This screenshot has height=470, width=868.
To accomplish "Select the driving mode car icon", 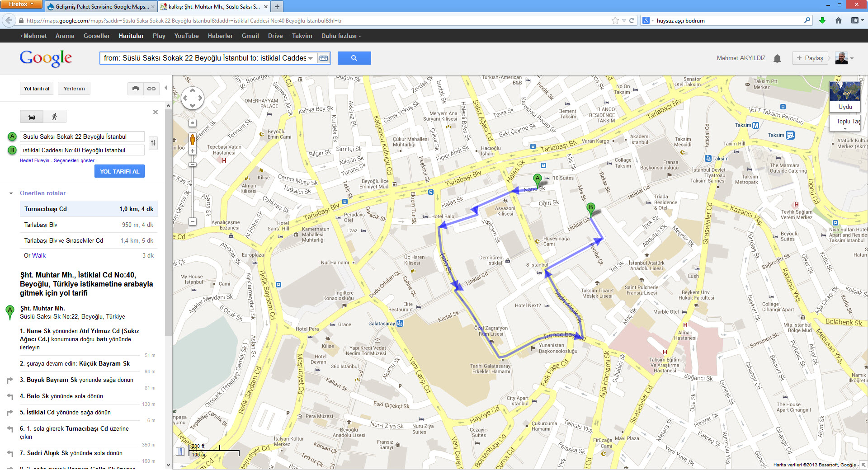I will [x=31, y=116].
